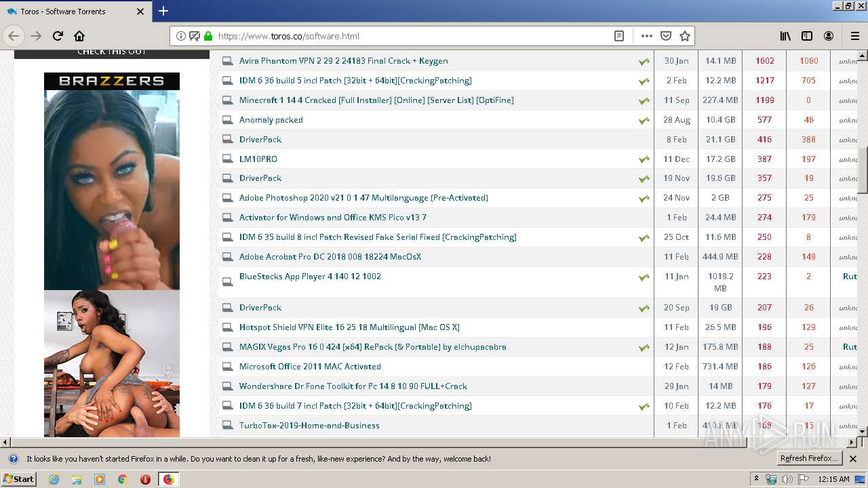
Task: Open Firefox account icon
Action: point(829,36)
